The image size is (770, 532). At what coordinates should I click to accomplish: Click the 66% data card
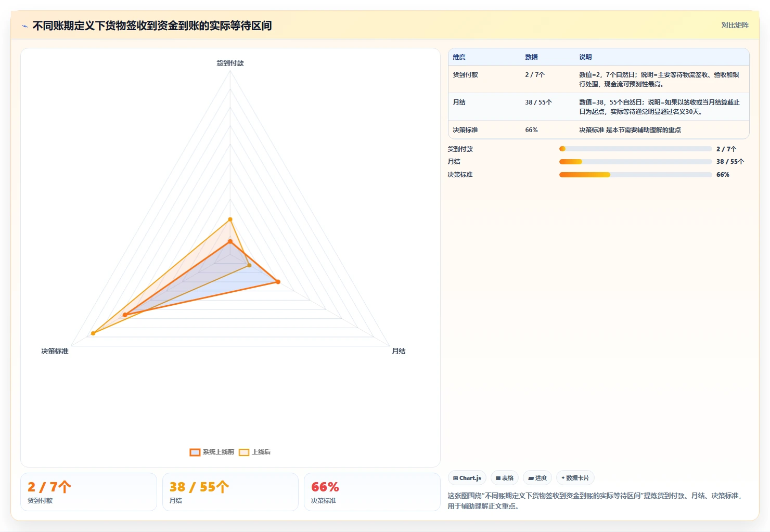(372, 492)
